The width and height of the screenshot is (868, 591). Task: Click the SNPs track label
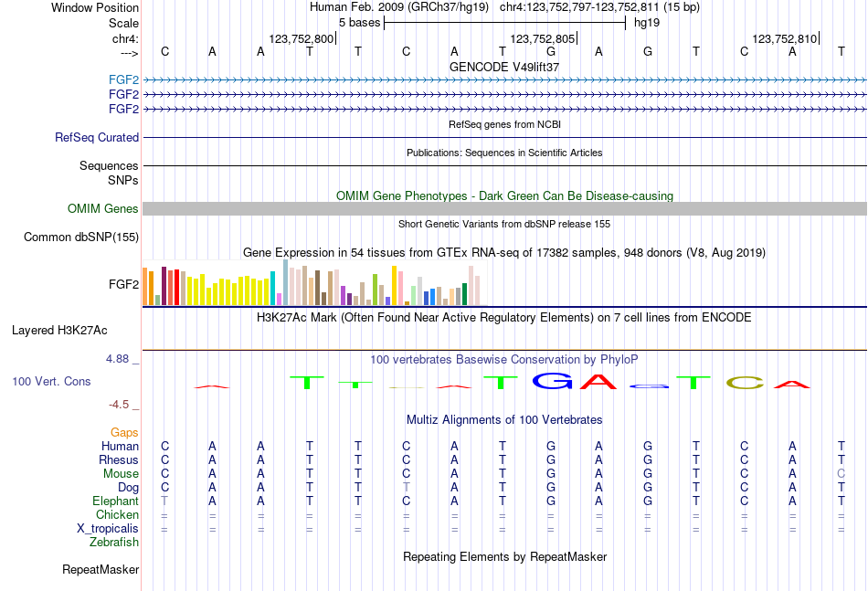tap(123, 180)
